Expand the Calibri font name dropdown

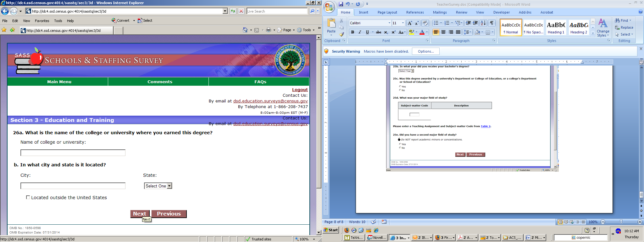389,23
